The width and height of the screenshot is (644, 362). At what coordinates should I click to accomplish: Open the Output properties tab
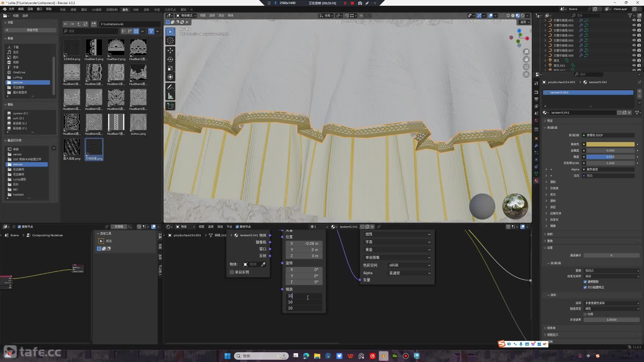coord(536,99)
